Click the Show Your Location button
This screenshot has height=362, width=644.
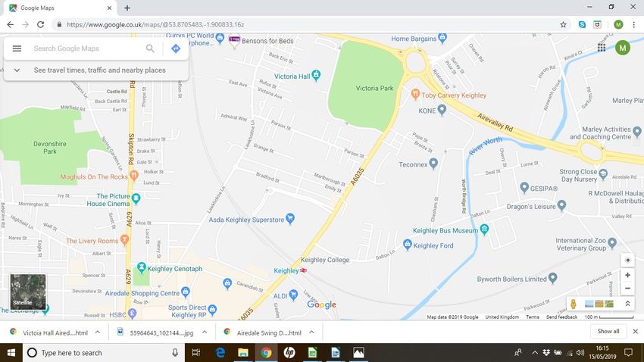coord(627,261)
